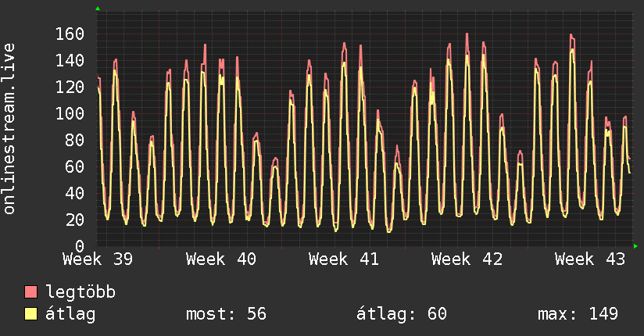Select the legtöbb legend label

tap(80, 292)
